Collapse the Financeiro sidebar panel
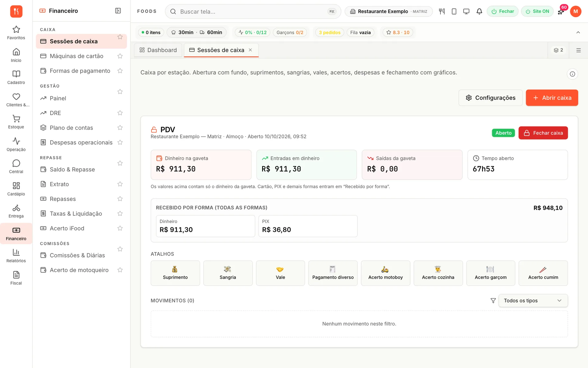Viewport: 588px width, 368px height. 118,11
